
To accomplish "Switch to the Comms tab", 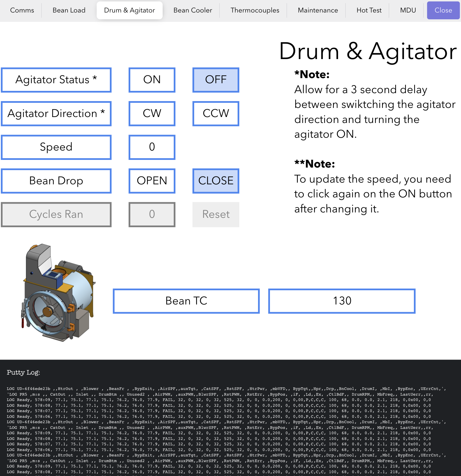I will (22, 10).
